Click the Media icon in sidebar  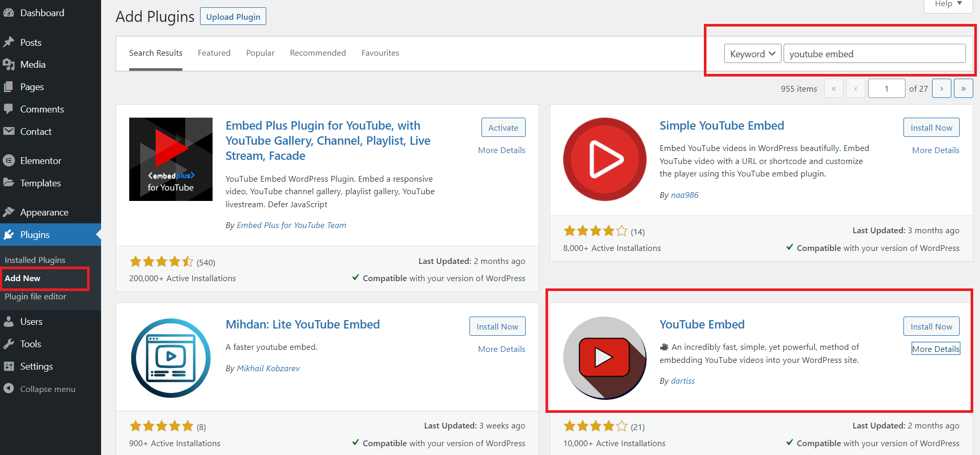(x=8, y=65)
